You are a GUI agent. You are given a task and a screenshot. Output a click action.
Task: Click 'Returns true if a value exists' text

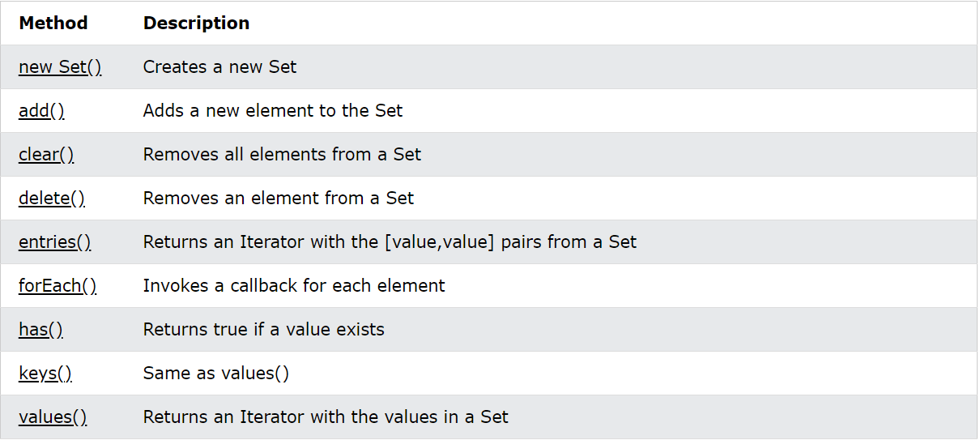tap(263, 330)
